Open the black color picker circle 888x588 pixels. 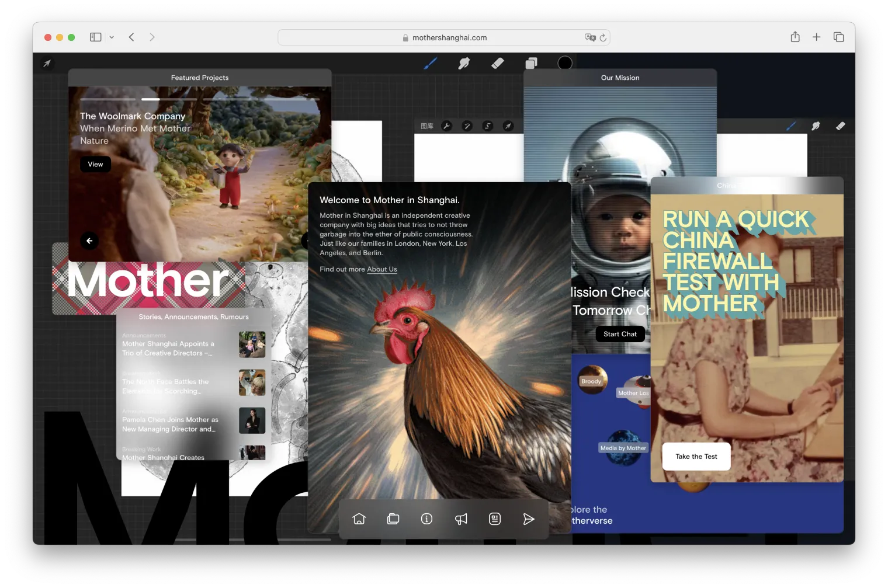tap(565, 63)
